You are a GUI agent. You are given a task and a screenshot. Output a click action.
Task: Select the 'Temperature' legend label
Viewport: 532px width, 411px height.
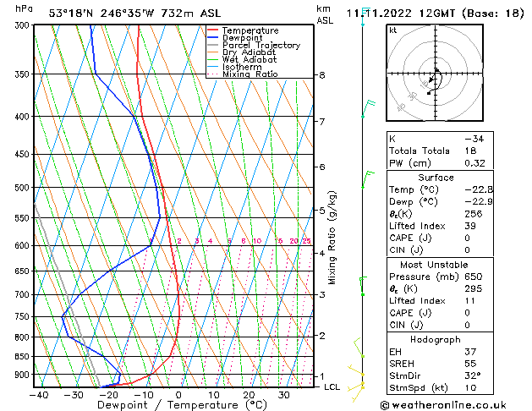(250, 30)
